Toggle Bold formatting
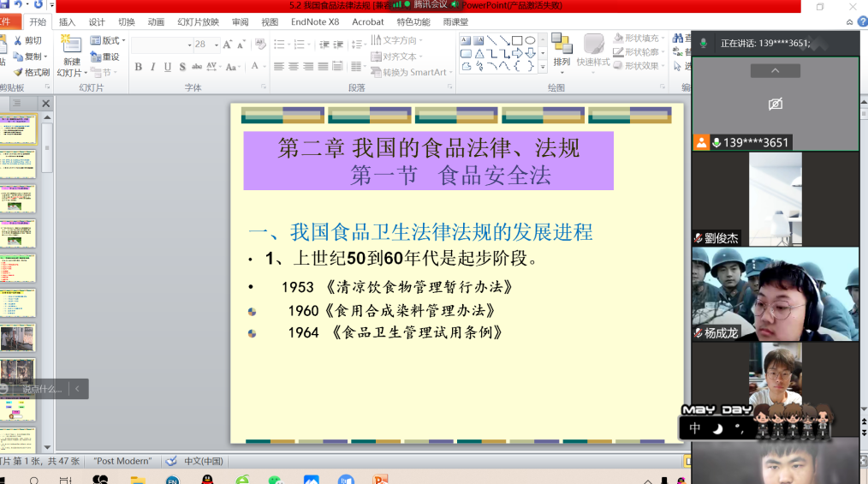The height and width of the screenshot is (484, 868). point(138,67)
